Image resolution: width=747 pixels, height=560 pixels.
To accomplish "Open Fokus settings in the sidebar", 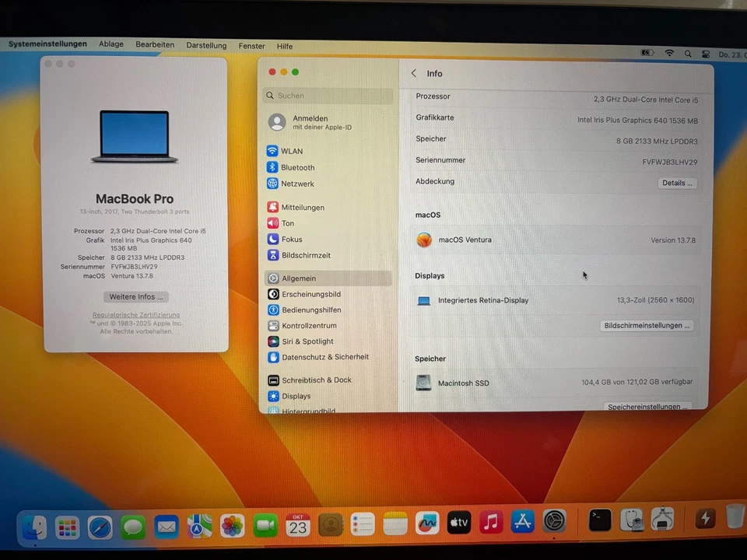I will pyautogui.click(x=291, y=239).
